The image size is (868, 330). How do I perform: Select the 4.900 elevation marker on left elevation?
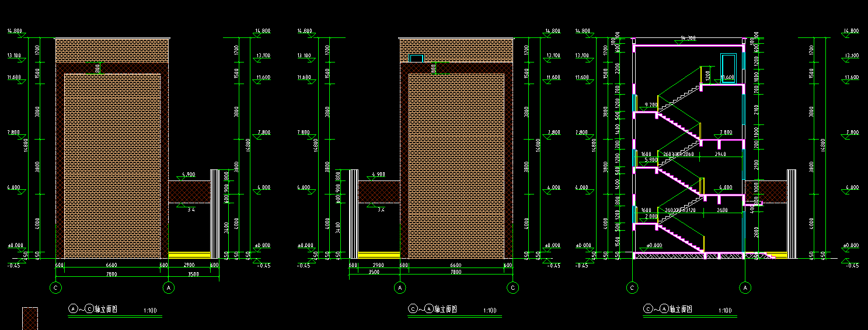pos(188,175)
